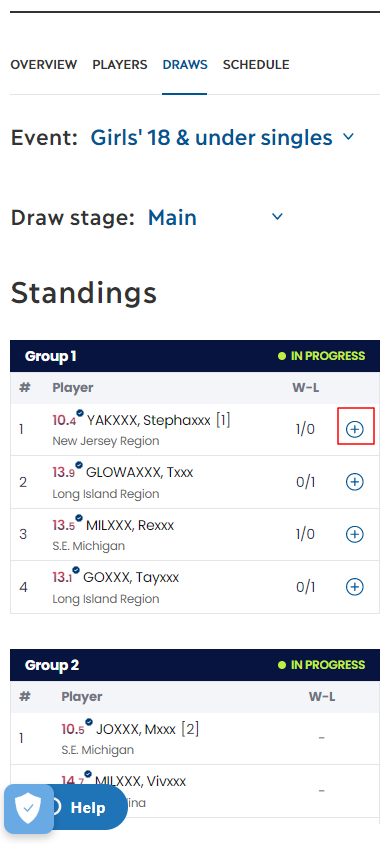Open plus icon for MILXXX, Rexxx
The width and height of the screenshot is (390, 844).
tap(354, 534)
